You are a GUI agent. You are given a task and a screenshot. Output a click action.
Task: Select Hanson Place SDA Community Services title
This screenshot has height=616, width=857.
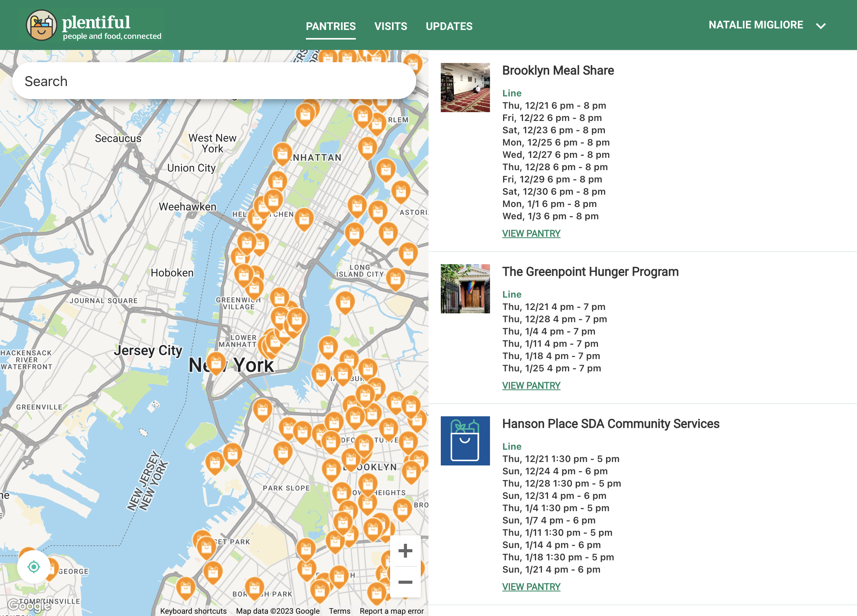pyautogui.click(x=611, y=424)
